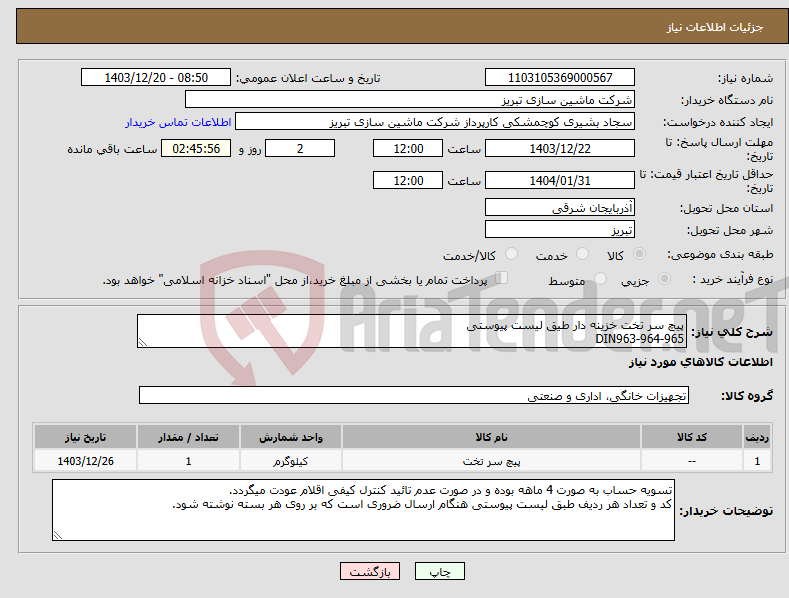Click the پیچ سر تخت table cell
This screenshot has width=789, height=598.
coord(491,461)
